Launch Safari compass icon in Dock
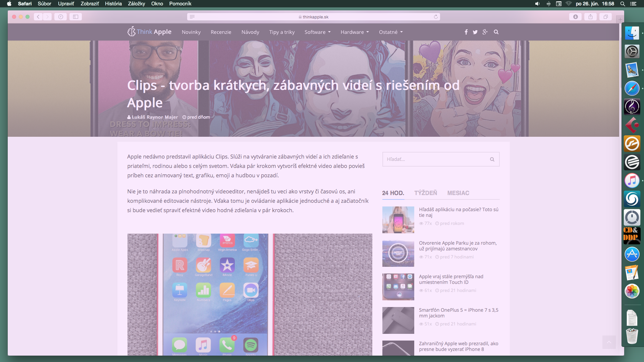This screenshot has height=362, width=644. [632, 88]
